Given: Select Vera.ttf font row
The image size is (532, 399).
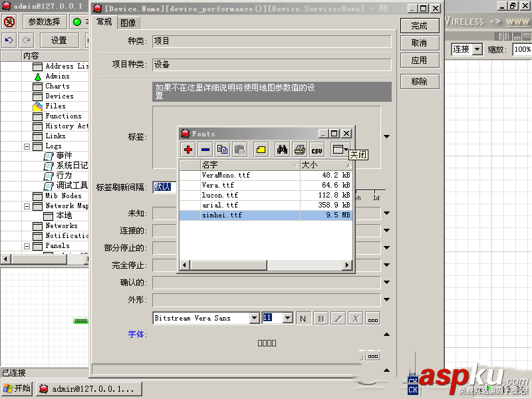Looking at the screenshot, I should click(x=265, y=186).
